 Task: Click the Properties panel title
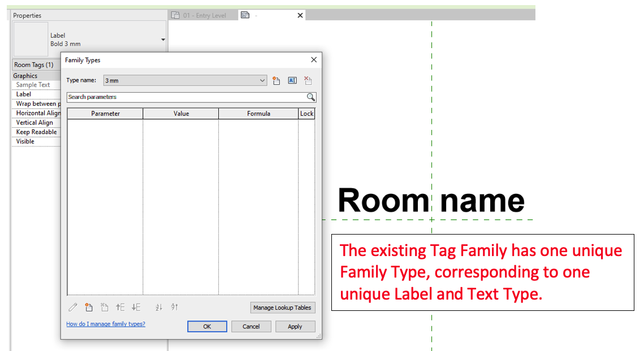(27, 16)
